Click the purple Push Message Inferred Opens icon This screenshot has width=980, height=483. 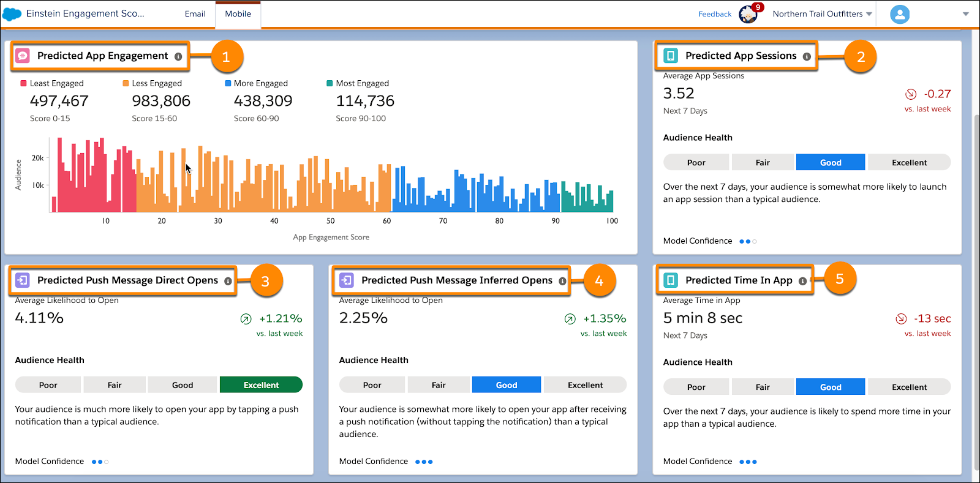(347, 280)
